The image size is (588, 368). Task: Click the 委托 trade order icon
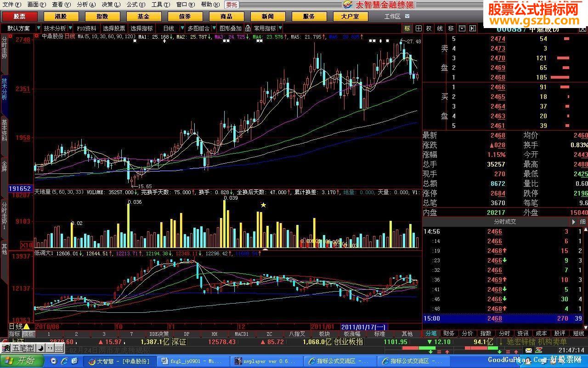click(x=232, y=5)
